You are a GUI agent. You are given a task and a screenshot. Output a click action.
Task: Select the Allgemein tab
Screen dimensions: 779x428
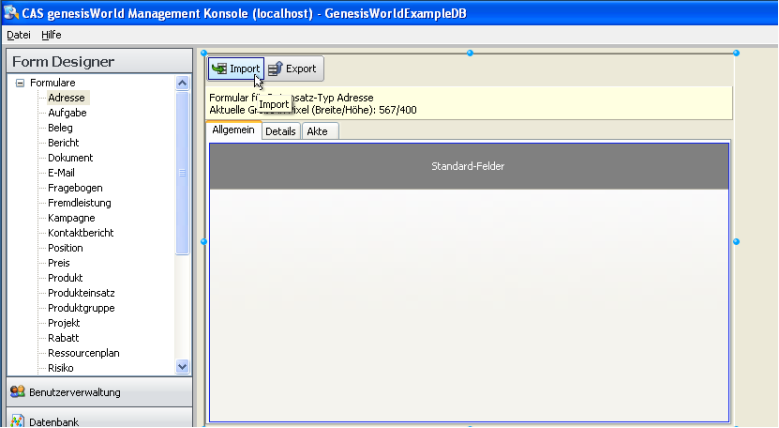pos(233,131)
